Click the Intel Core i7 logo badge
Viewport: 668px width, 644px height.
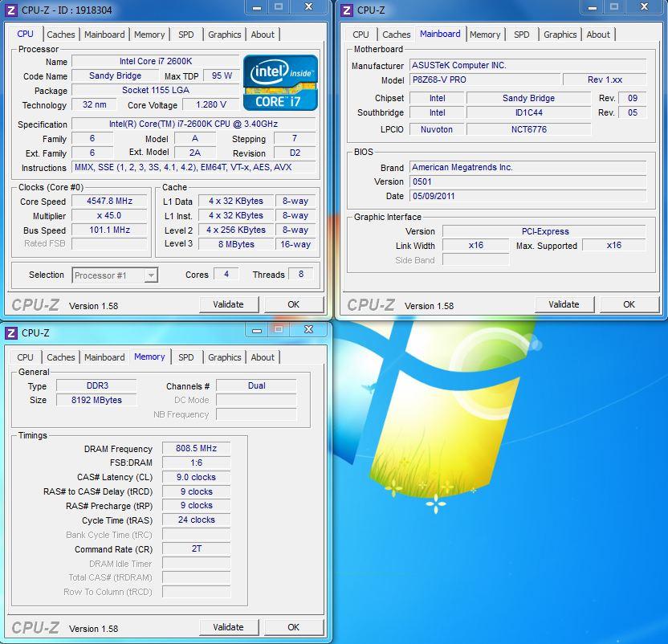tap(281, 83)
